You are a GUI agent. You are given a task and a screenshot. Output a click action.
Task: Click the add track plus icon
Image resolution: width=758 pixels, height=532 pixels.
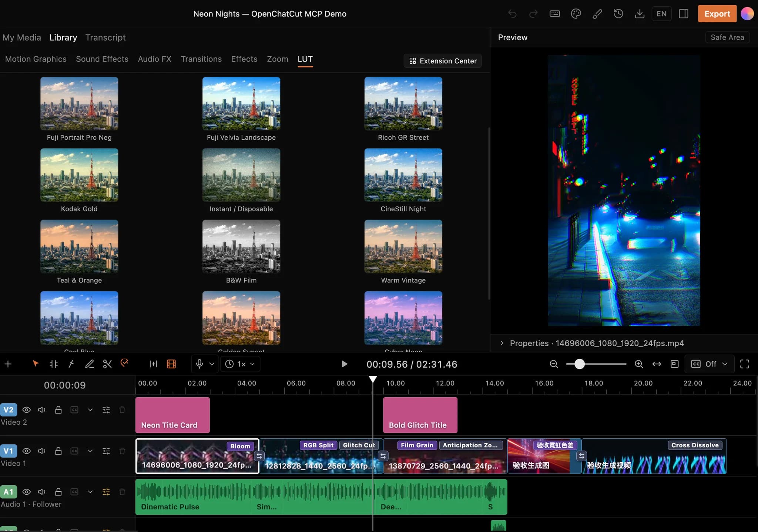[x=8, y=364]
